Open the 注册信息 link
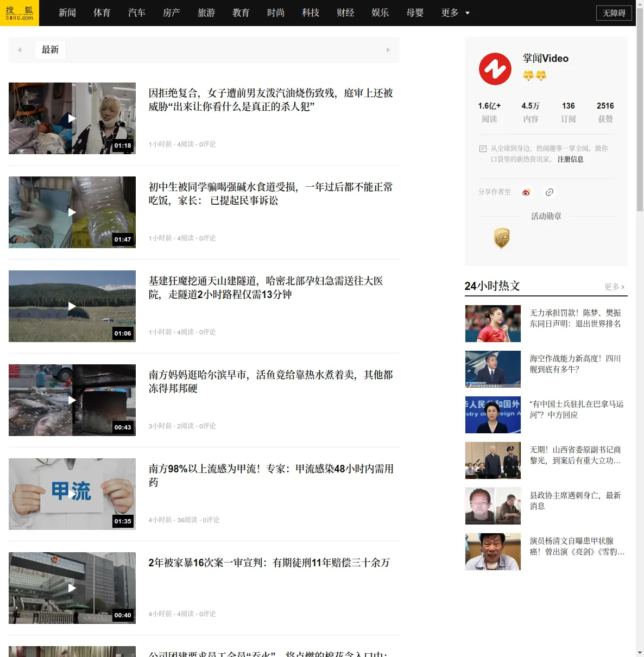Screen dimensions: 644x657 click(x=570, y=159)
